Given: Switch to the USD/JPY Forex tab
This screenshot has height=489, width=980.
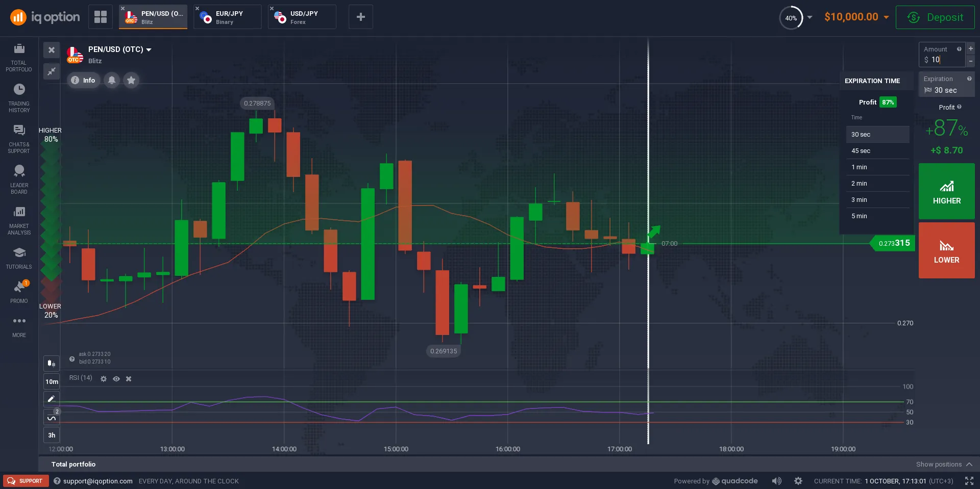Looking at the screenshot, I should [302, 17].
